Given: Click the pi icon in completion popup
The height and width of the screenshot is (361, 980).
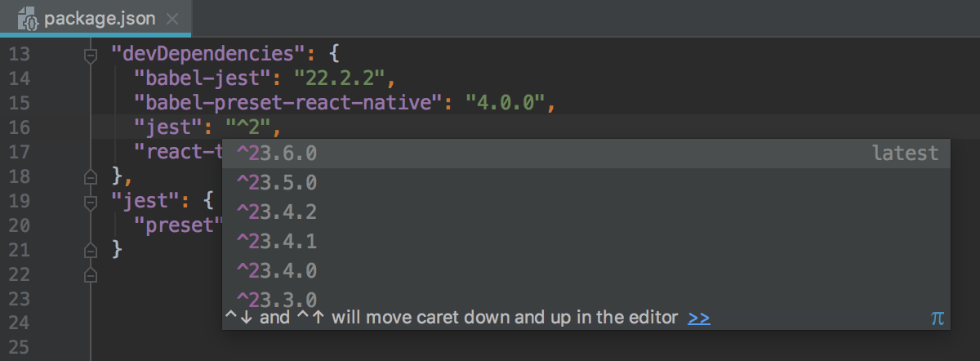Looking at the screenshot, I should click(x=937, y=318).
